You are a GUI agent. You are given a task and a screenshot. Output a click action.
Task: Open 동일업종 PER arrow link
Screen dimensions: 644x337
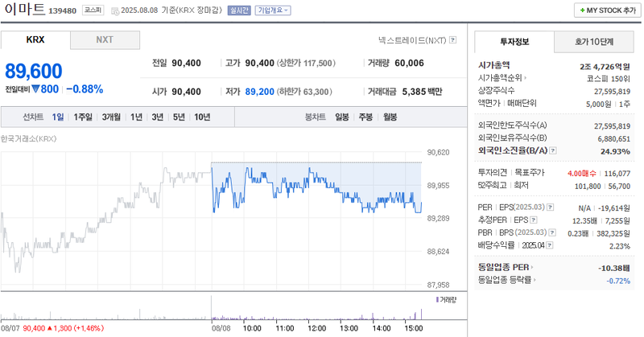[532, 267]
